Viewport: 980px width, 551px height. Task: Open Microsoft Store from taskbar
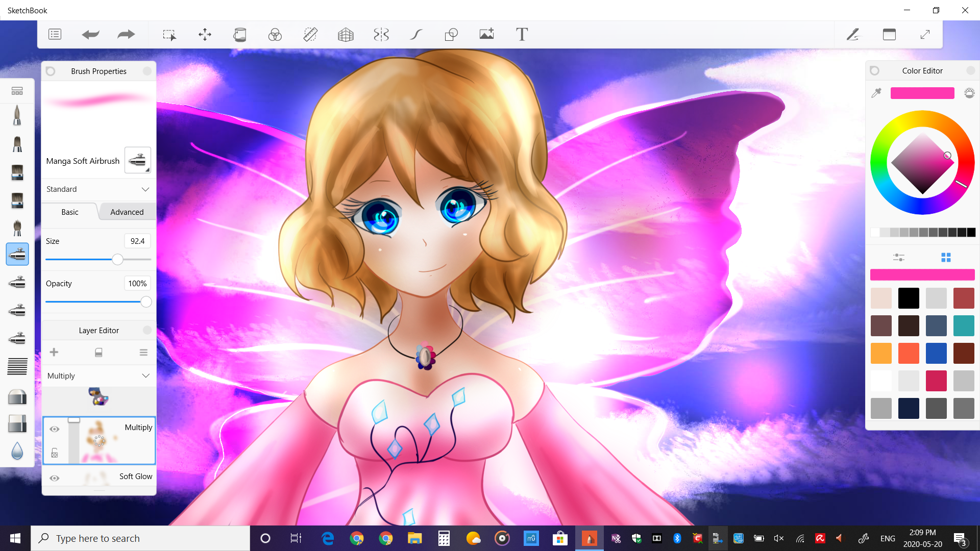(560, 538)
